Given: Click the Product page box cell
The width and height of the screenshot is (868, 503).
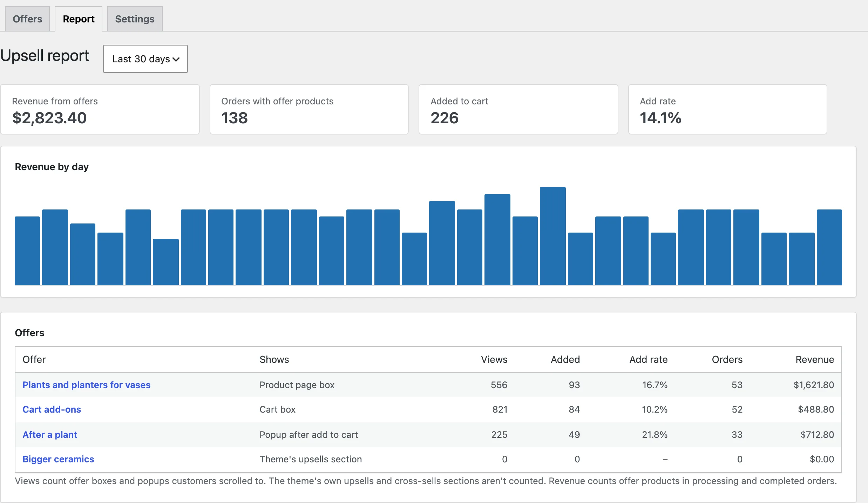Looking at the screenshot, I should point(297,385).
